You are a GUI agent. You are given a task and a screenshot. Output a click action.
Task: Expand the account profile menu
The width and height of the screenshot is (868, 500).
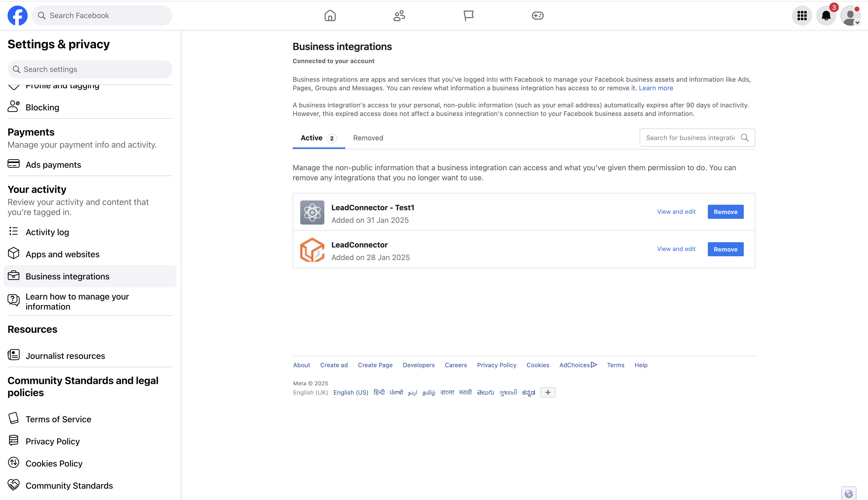click(850, 15)
